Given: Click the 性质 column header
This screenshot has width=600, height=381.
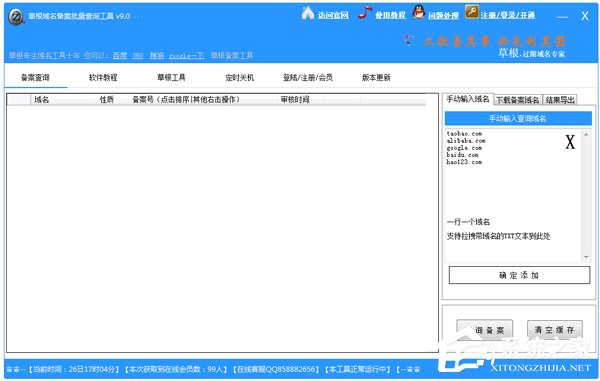Looking at the screenshot, I should tap(113, 99).
